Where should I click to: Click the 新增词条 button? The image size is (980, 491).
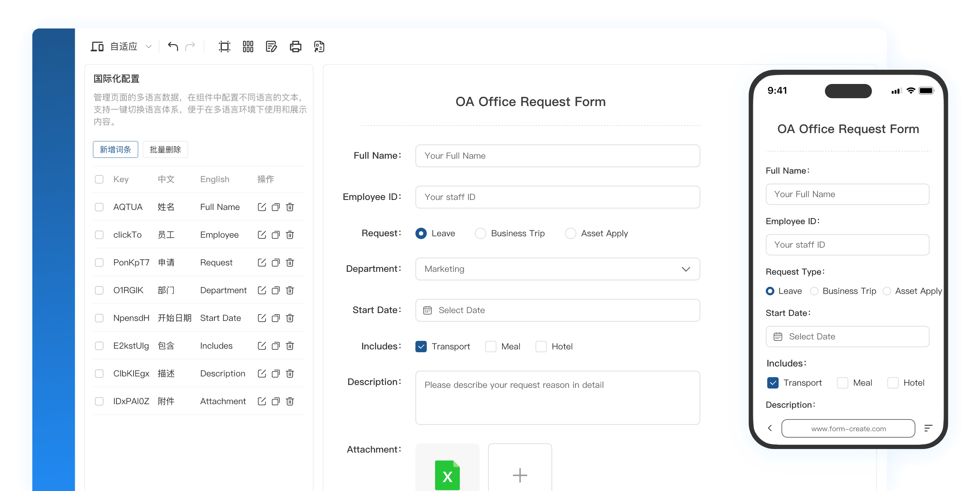click(115, 149)
